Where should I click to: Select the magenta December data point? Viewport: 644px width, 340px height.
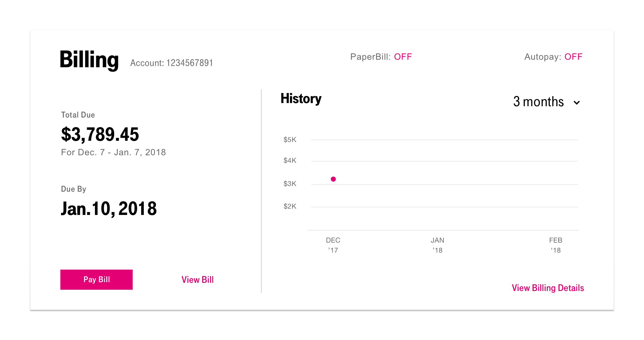333,179
